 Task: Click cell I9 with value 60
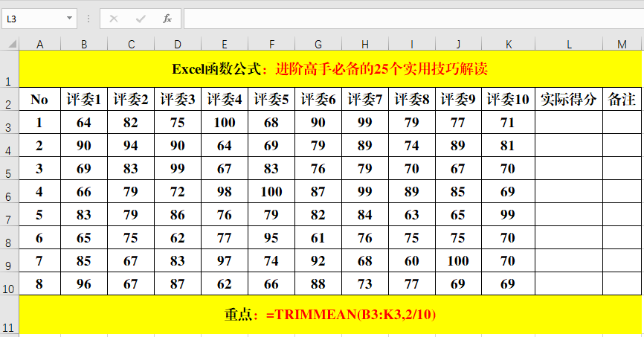tap(411, 260)
